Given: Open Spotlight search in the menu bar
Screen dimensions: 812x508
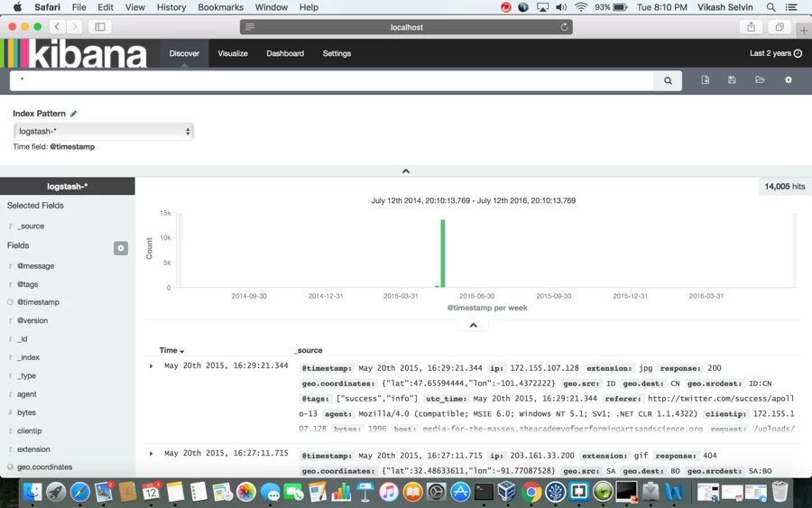Looking at the screenshot, I should point(770,7).
